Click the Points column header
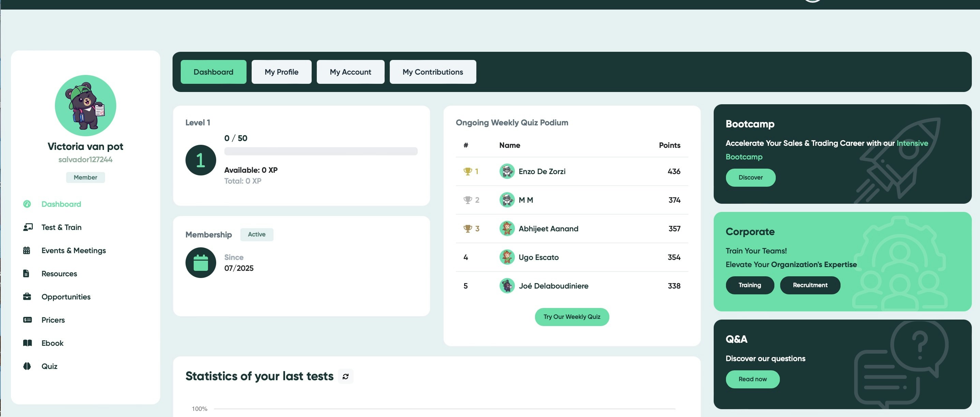 click(669, 145)
